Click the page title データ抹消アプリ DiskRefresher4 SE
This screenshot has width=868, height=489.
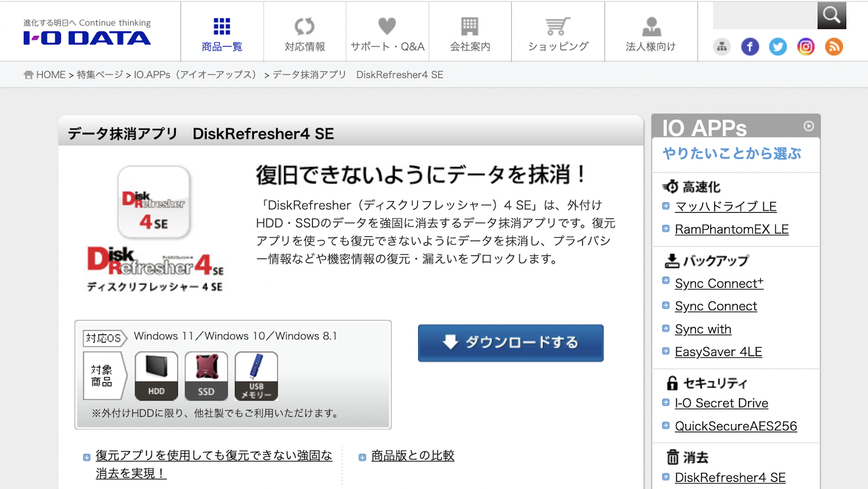[x=201, y=134]
